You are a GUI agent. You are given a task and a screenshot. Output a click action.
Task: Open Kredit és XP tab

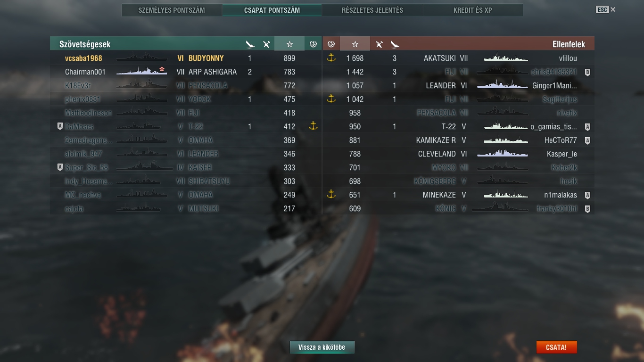click(x=473, y=10)
